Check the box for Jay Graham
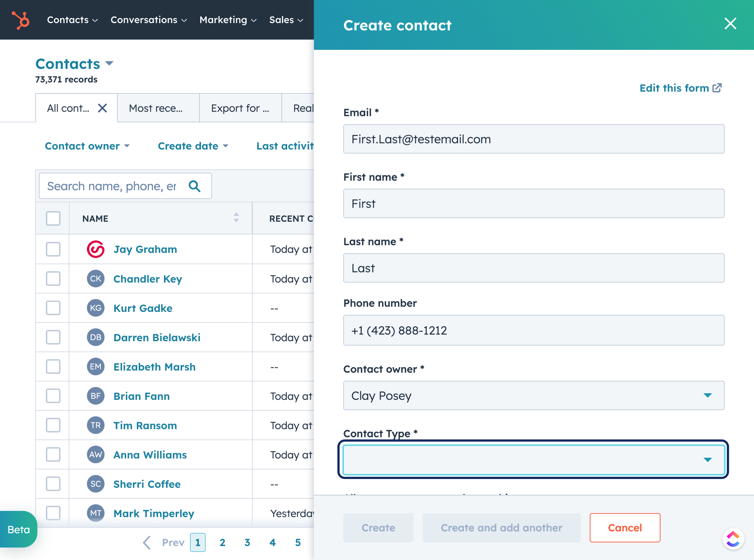This screenshot has width=754, height=560. pyautogui.click(x=53, y=249)
